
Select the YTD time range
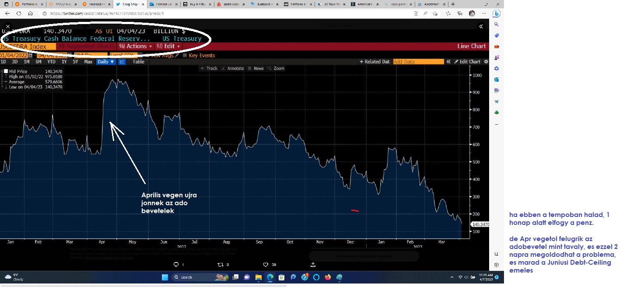[x=52, y=62]
